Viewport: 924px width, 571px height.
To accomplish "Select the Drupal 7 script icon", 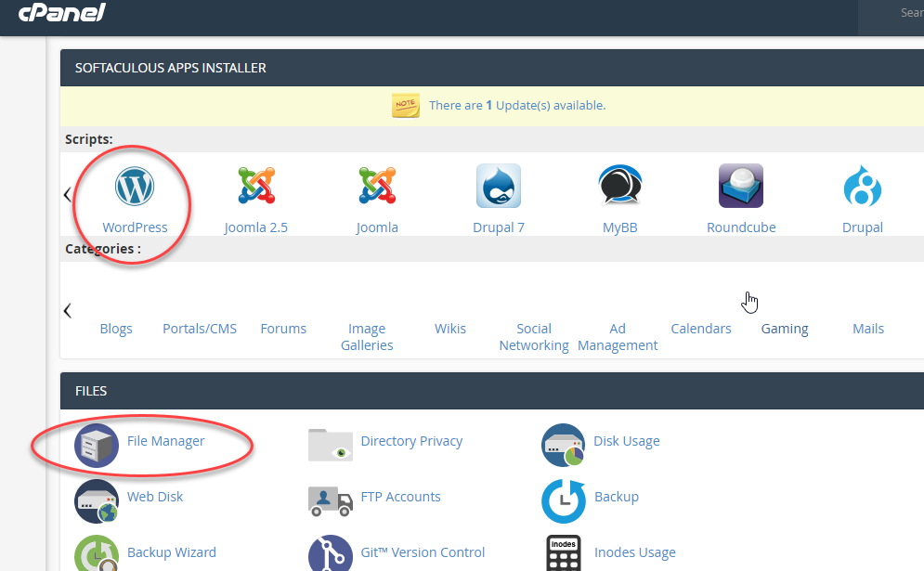I will point(498,187).
